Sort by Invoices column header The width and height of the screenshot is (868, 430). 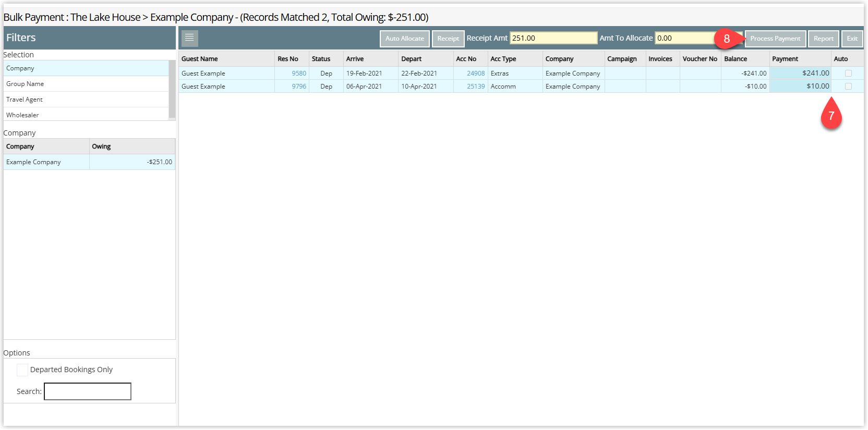(x=663, y=59)
